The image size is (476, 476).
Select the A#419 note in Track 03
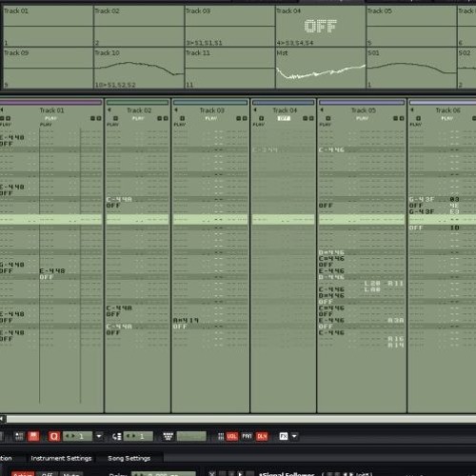pyautogui.click(x=186, y=321)
